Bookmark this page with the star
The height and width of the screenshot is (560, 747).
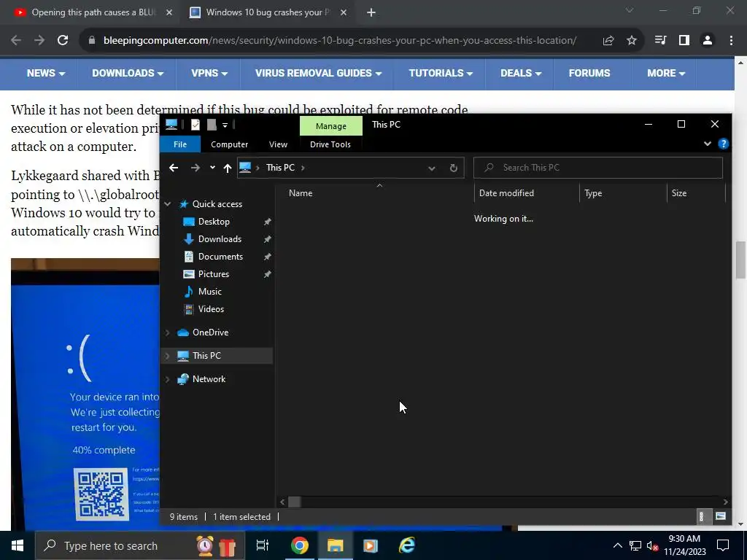click(x=632, y=41)
